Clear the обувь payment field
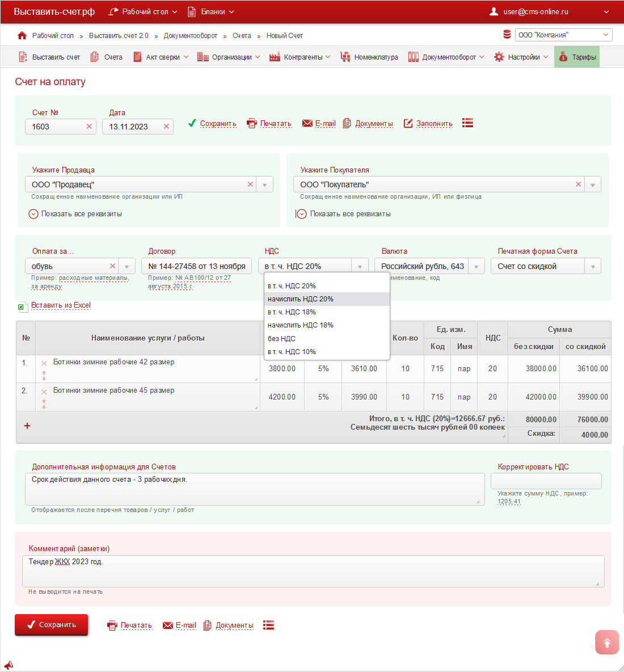This screenshot has height=672, width=624. [x=113, y=266]
